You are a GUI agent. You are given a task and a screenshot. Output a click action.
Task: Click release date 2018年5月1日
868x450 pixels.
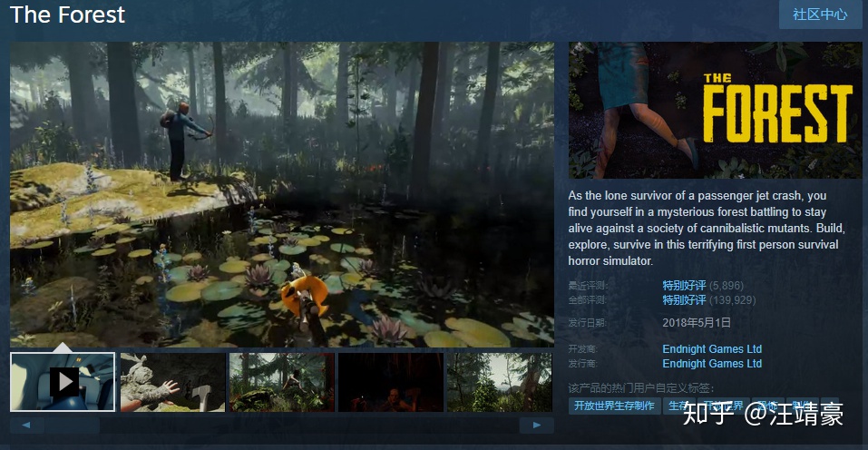tap(697, 323)
